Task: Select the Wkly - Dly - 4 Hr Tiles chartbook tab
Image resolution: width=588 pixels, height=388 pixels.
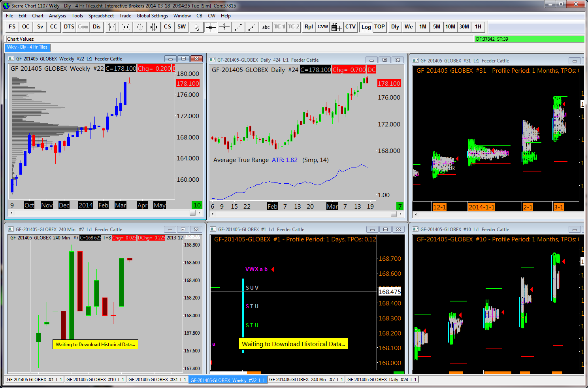Action: 27,47
